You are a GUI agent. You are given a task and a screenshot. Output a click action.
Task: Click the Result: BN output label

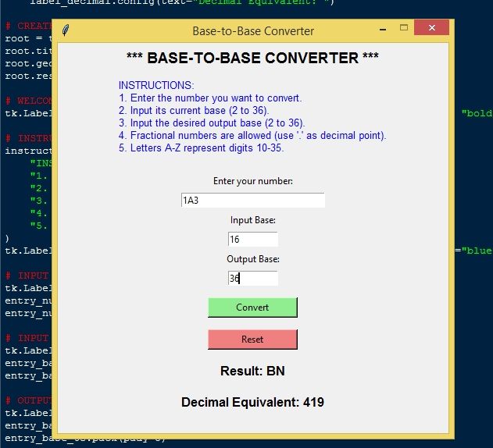pyautogui.click(x=252, y=372)
